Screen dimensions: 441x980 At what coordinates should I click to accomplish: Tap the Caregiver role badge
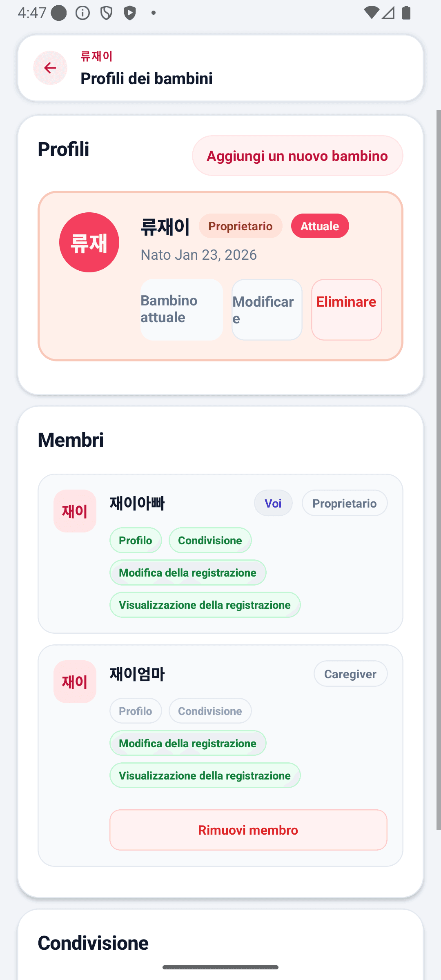[350, 674]
